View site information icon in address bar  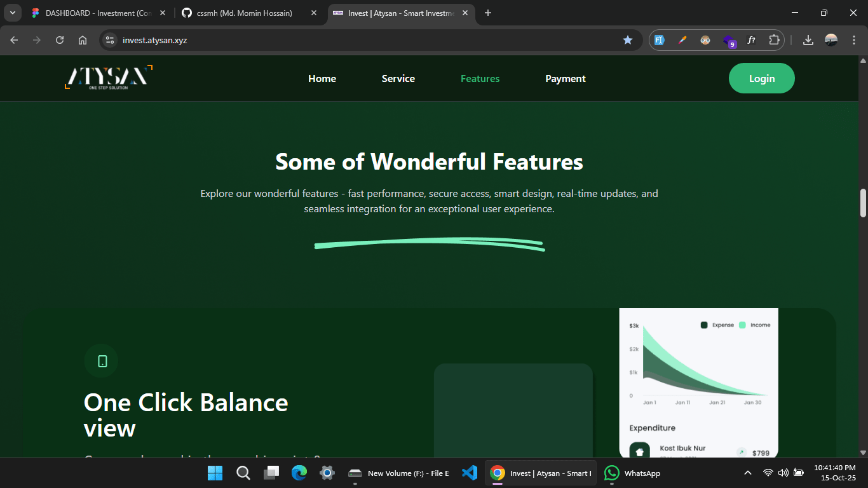(110, 40)
